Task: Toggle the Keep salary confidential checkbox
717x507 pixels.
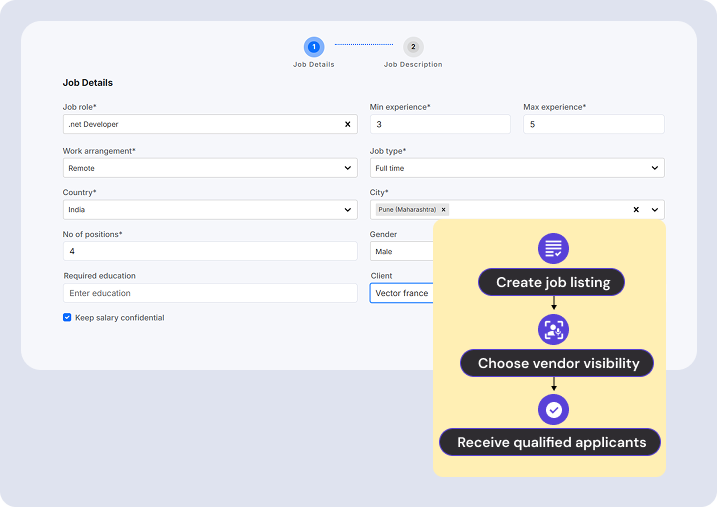Action: pos(67,318)
